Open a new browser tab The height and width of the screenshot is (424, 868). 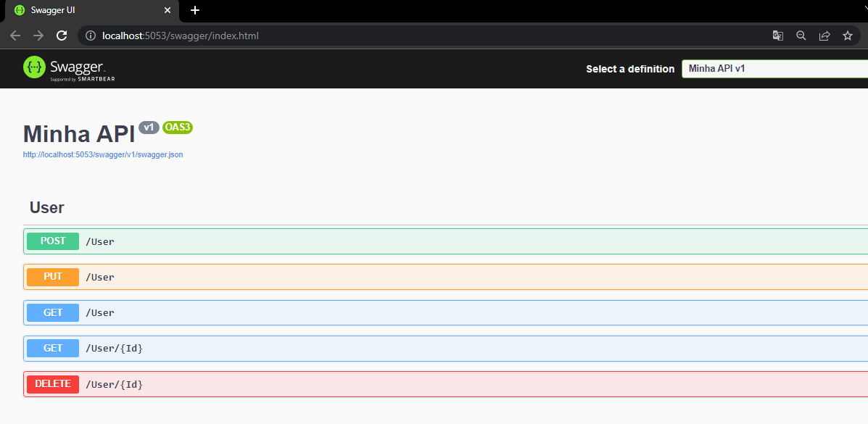[x=195, y=10]
